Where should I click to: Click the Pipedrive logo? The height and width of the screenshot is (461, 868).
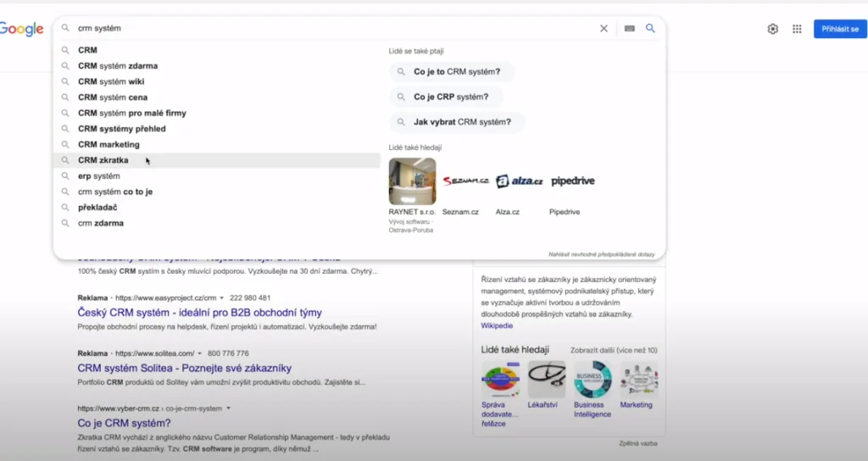(x=573, y=181)
